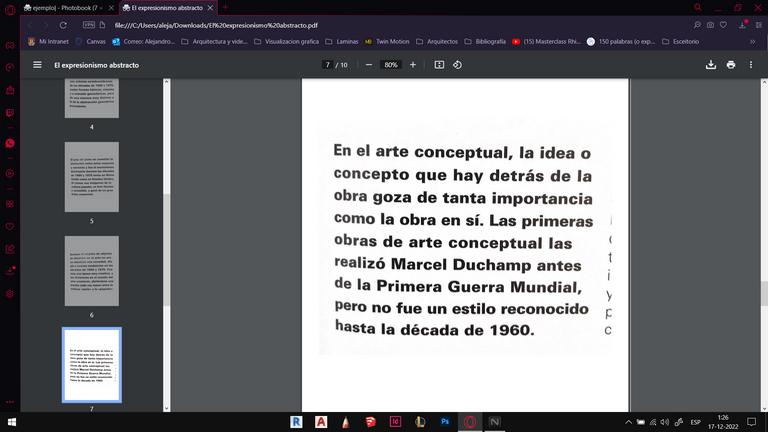Edit the current page number field
768x432 pixels.
pyautogui.click(x=328, y=65)
